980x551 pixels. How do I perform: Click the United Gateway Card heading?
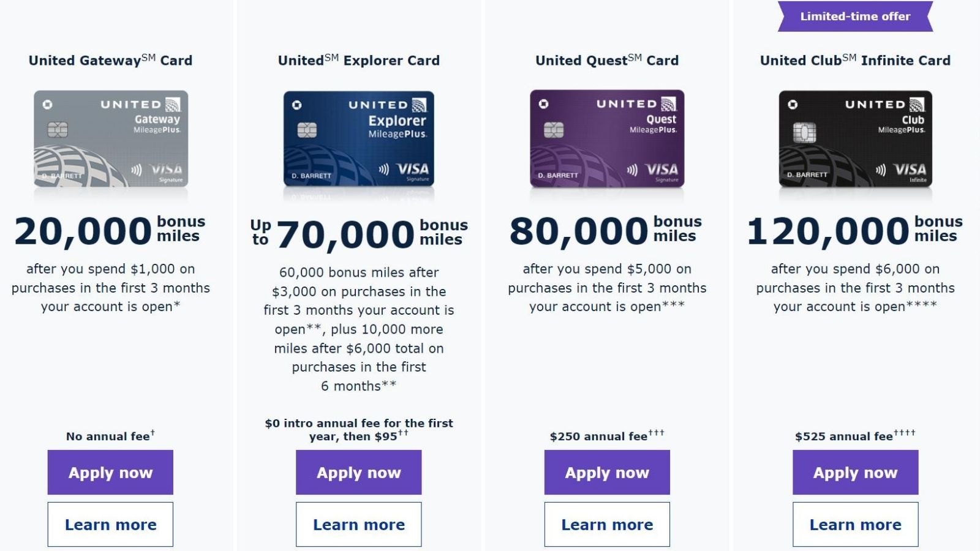coord(110,60)
